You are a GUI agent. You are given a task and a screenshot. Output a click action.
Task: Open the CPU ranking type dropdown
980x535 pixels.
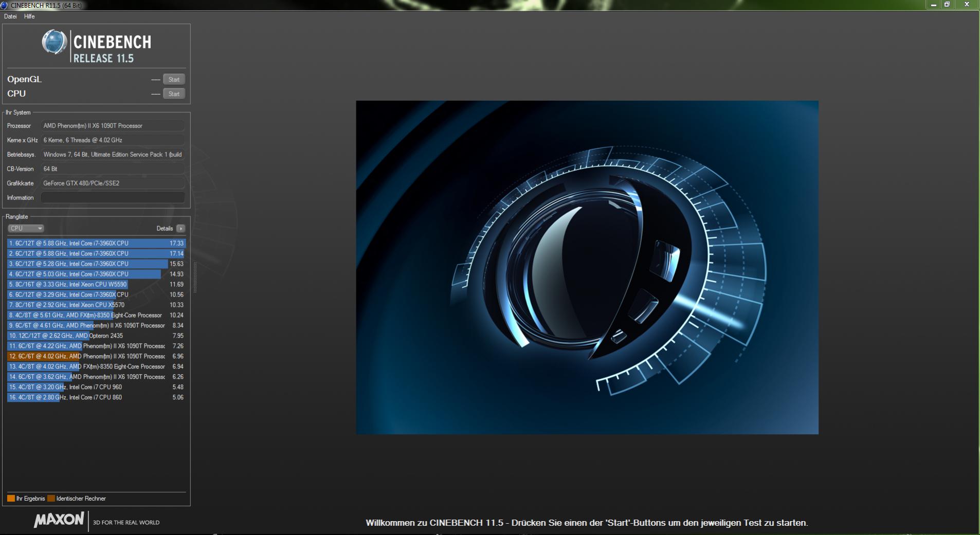pyautogui.click(x=26, y=228)
